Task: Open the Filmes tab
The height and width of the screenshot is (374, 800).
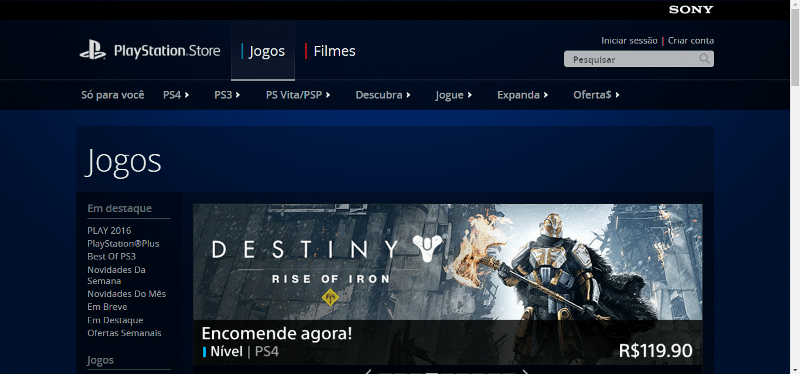Action: (330, 51)
